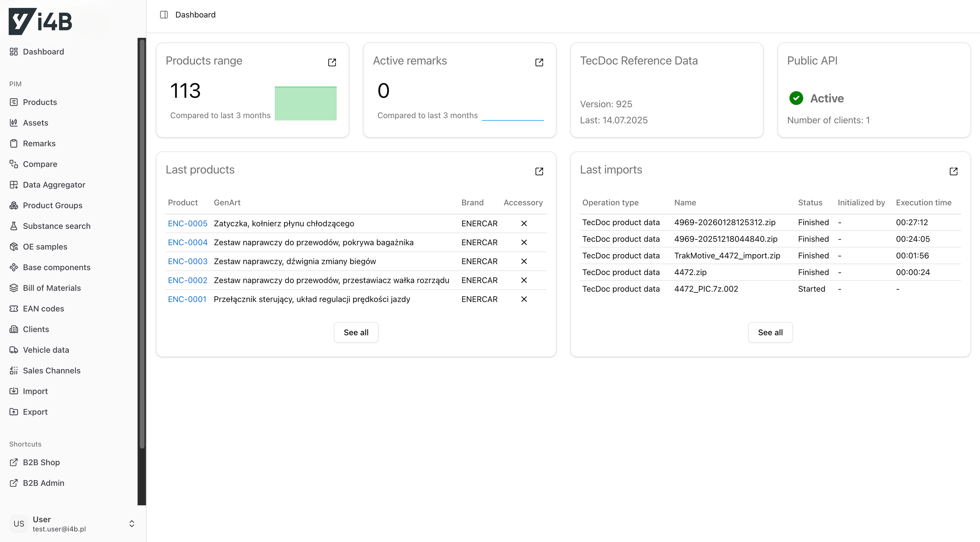Click the Compare icon in sidebar

[x=14, y=164]
